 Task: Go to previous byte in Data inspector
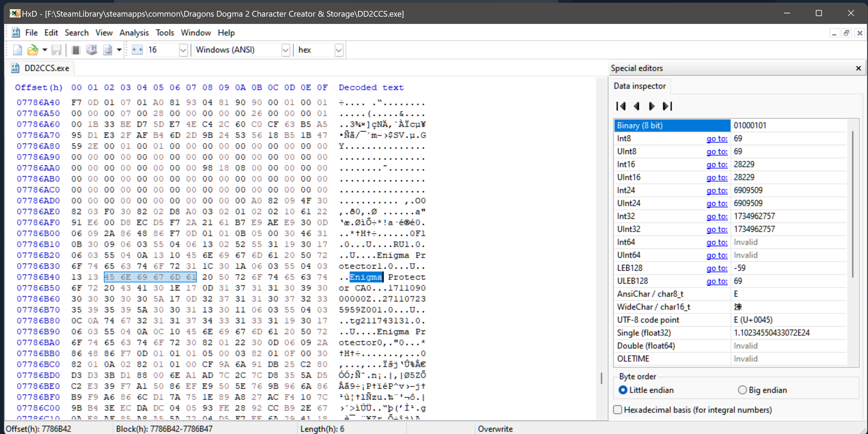(x=636, y=106)
